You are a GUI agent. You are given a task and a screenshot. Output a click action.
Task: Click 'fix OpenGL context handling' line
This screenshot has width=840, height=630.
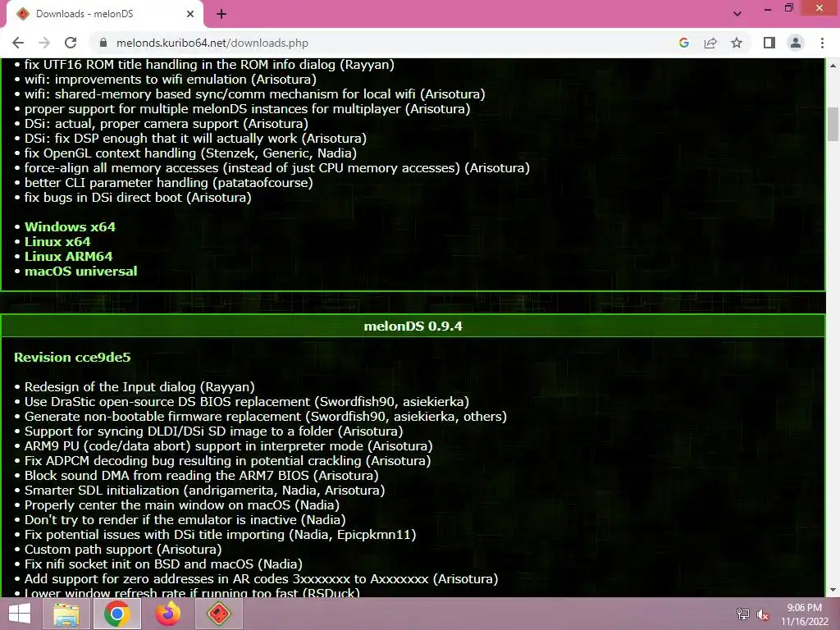click(190, 153)
